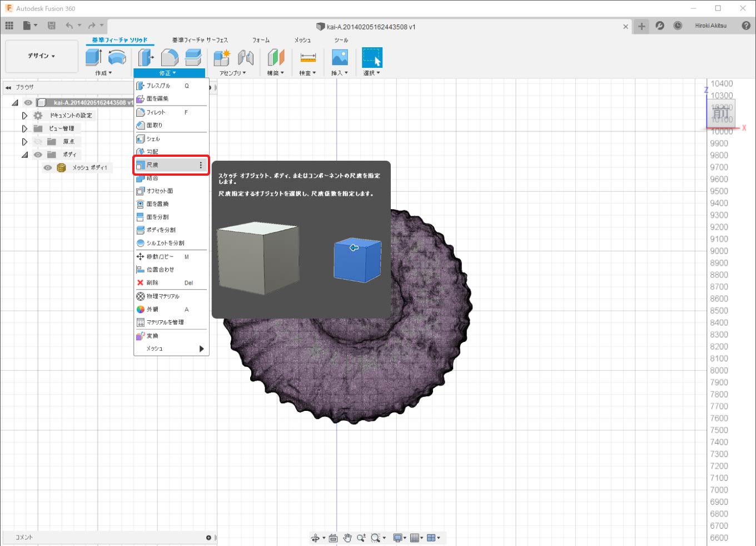Viewport: 756px width, 546px height.
Task: Open the デザイン workspace dropdown
Action: coord(42,56)
